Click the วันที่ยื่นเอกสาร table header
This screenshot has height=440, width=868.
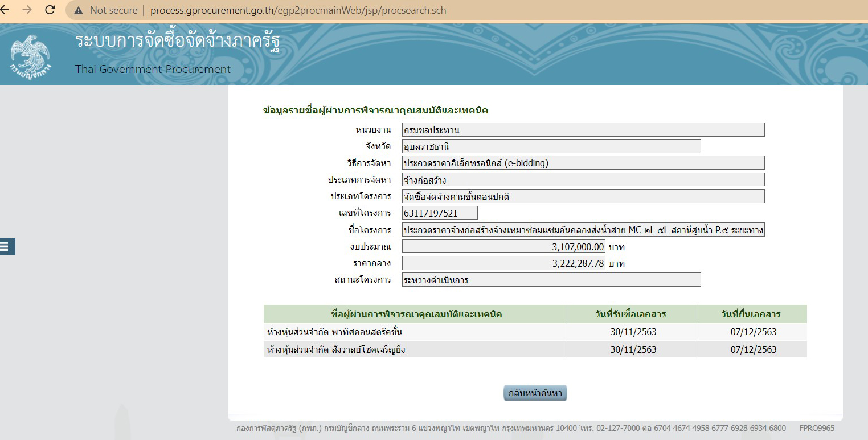point(752,313)
